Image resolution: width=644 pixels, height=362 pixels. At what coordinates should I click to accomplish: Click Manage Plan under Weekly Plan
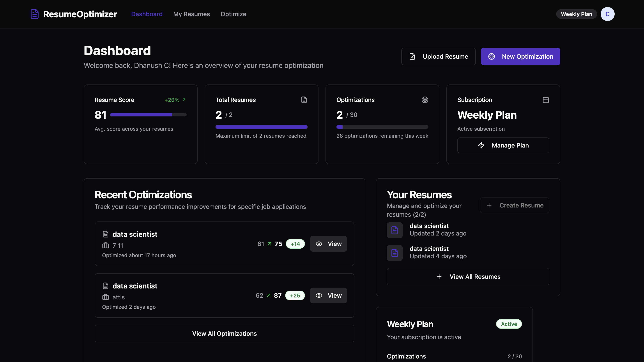pos(503,145)
